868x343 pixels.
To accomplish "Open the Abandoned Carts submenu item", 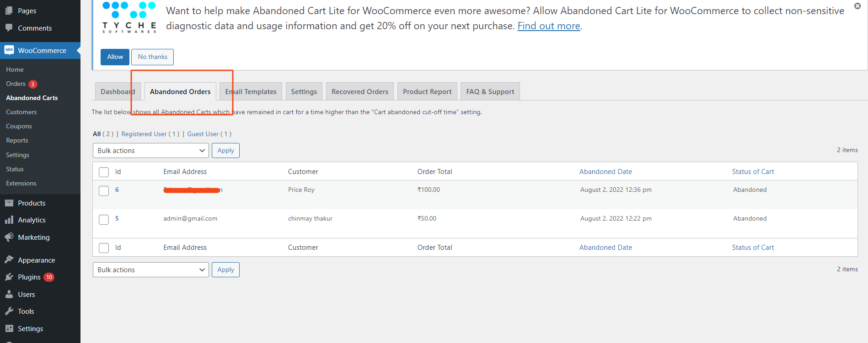I will coord(32,98).
